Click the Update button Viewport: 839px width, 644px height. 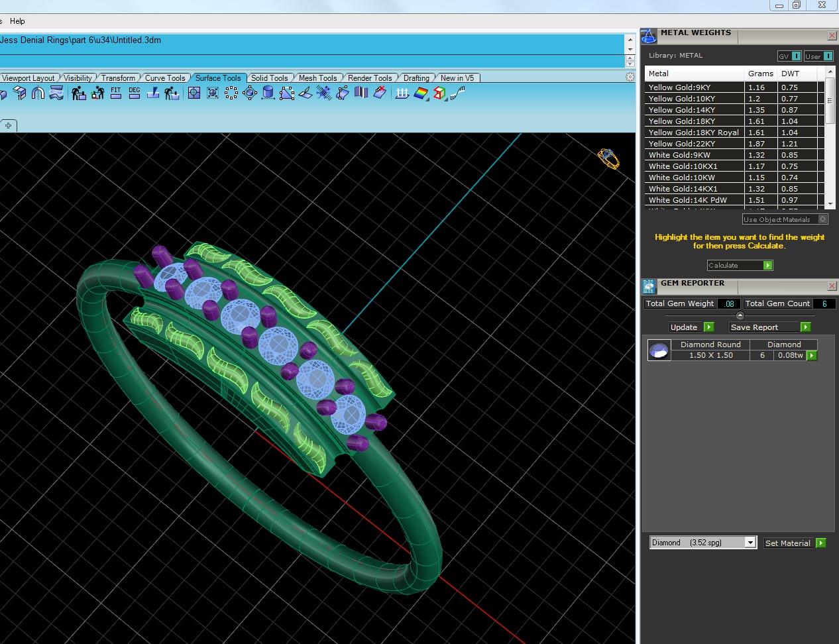(691, 327)
